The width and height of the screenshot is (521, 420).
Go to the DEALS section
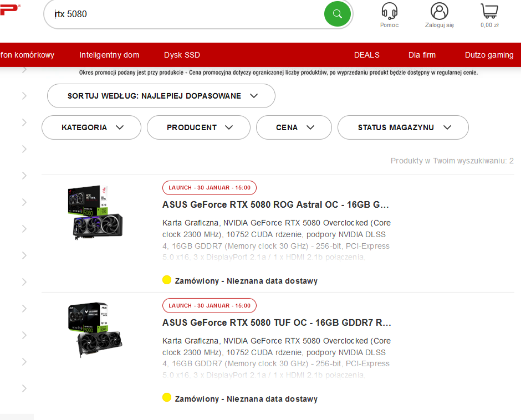tap(367, 55)
